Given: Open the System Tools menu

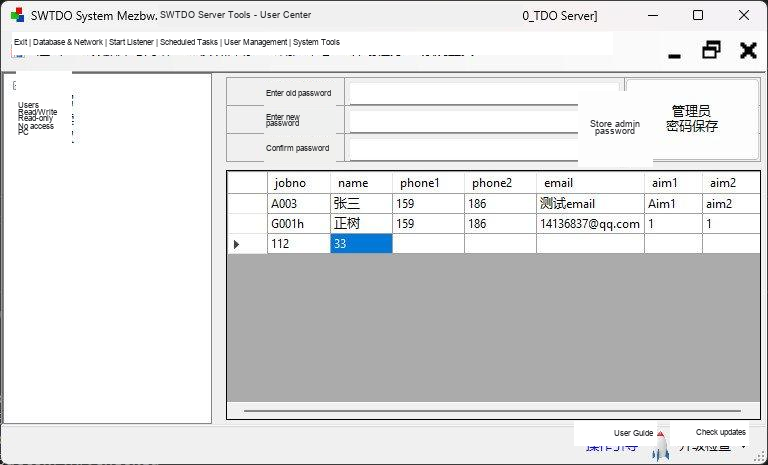Looking at the screenshot, I should [x=316, y=42].
